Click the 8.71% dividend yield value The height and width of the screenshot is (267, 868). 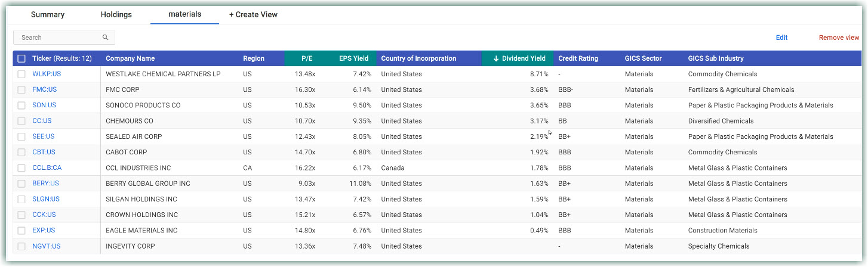point(539,74)
